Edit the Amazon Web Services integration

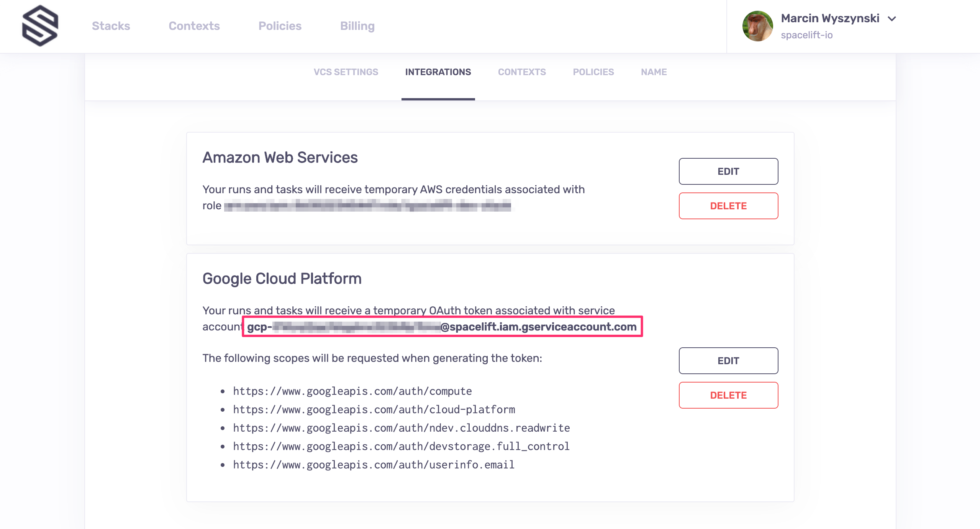point(728,171)
